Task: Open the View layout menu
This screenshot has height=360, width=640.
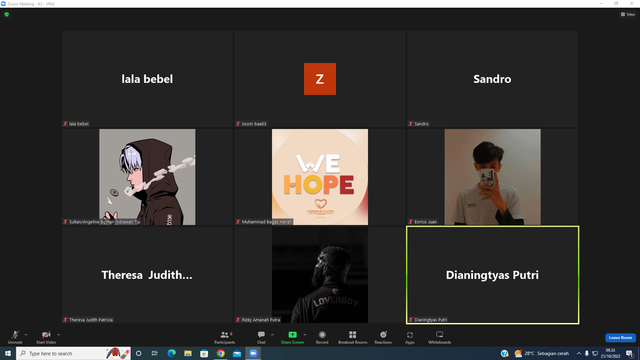Action: click(628, 14)
